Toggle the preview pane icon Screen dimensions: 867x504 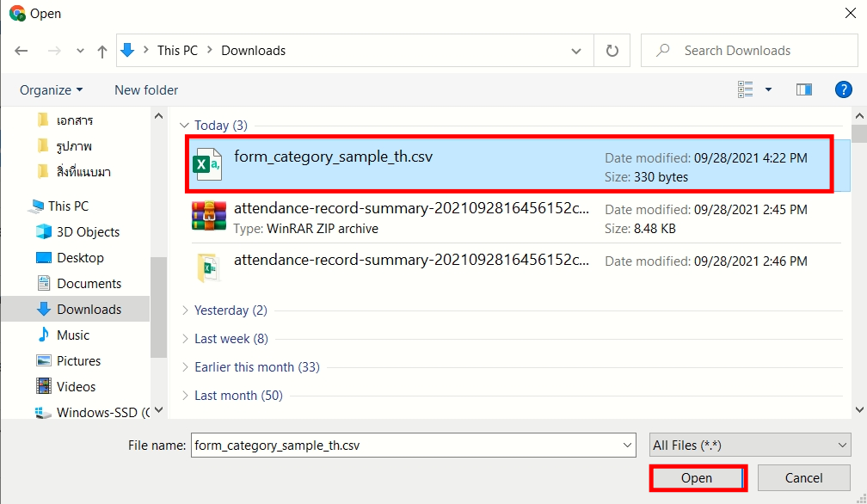coord(804,89)
